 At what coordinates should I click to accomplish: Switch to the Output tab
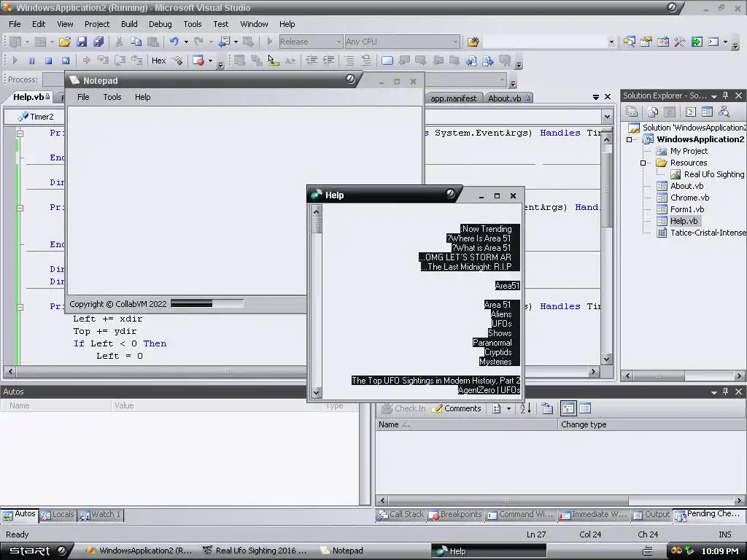pos(651,515)
